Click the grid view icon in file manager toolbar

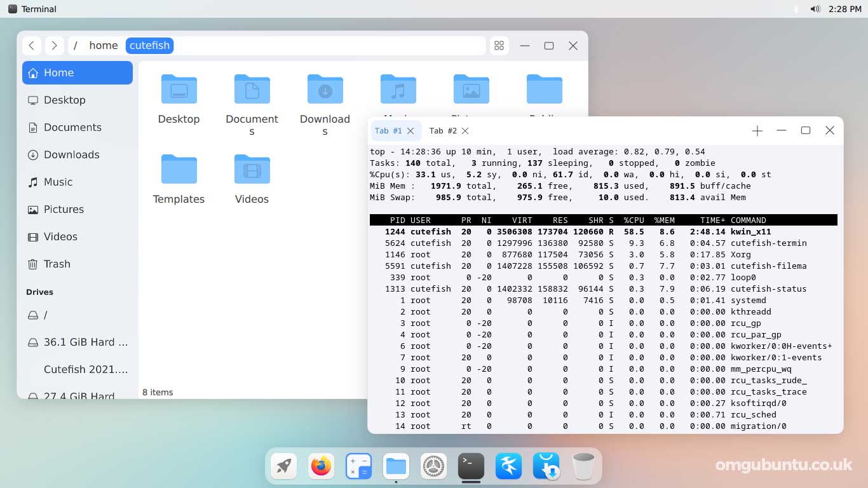pos(499,45)
